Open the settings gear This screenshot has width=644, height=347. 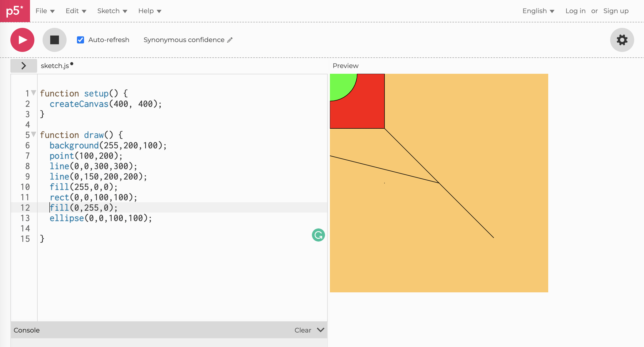point(622,40)
